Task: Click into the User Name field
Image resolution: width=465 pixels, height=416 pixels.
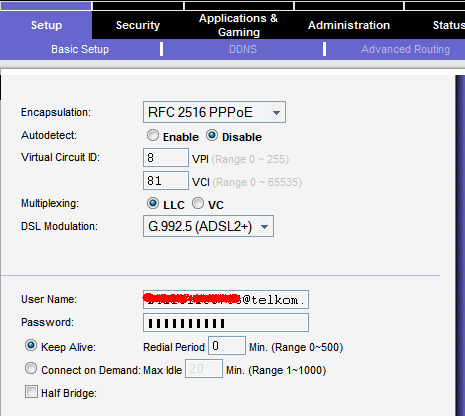Action: [226, 300]
